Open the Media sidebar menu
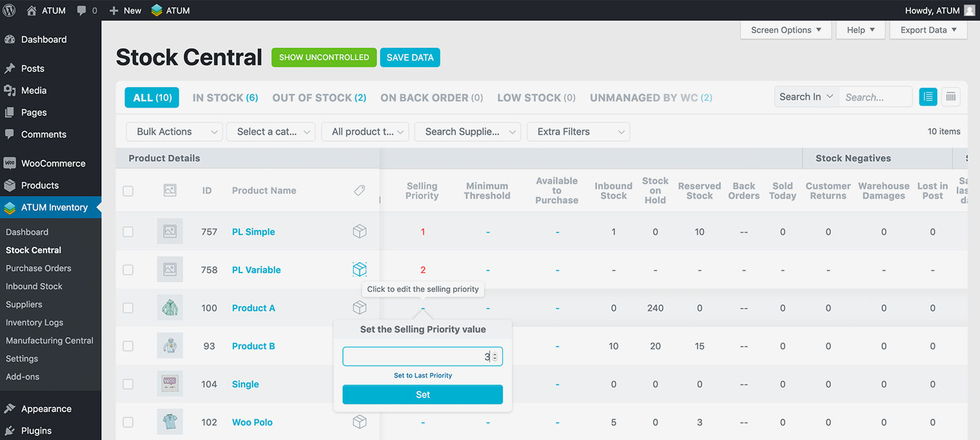The image size is (980, 440). tap(50, 90)
